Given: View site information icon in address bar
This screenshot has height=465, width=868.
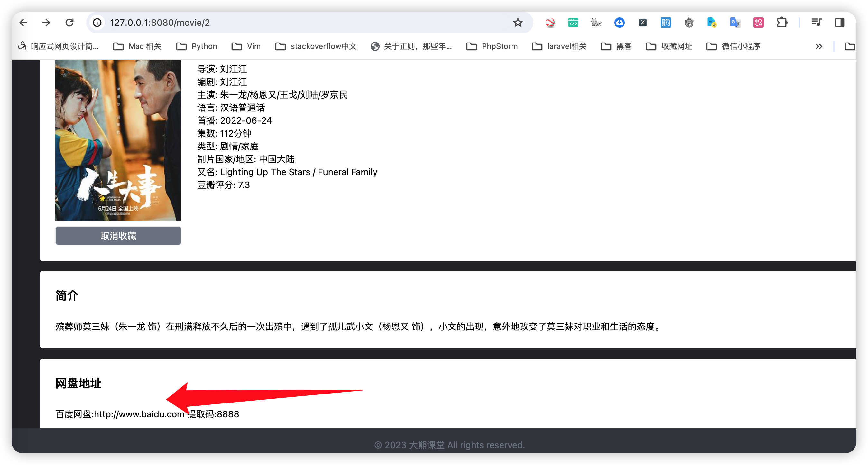Looking at the screenshot, I should [x=97, y=23].
